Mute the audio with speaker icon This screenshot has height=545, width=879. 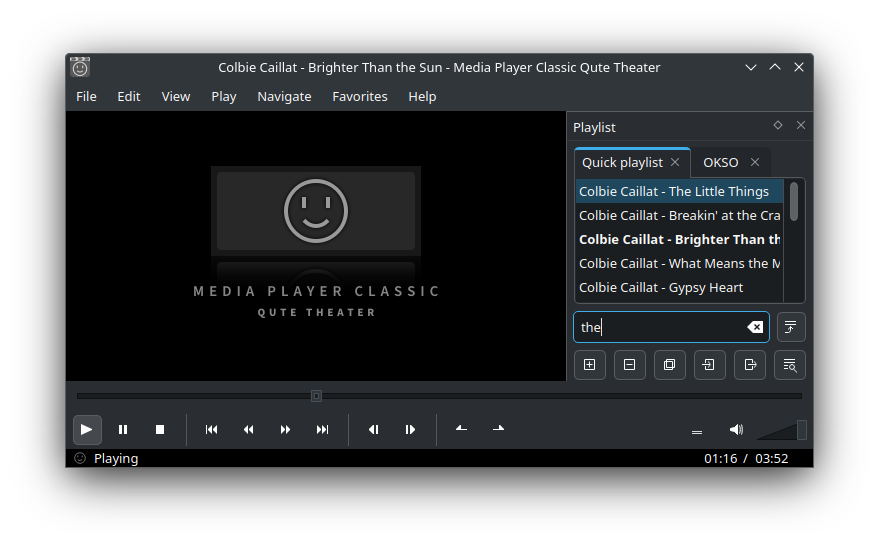pos(736,429)
